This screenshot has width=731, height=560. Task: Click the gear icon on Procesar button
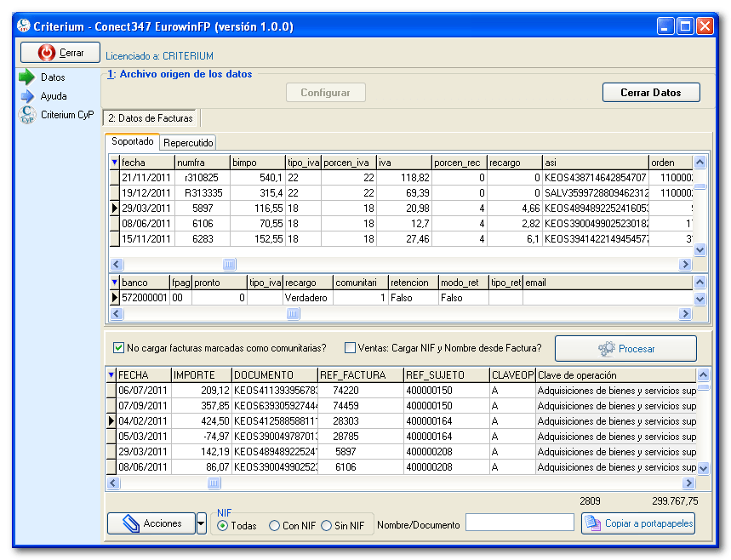click(x=607, y=349)
